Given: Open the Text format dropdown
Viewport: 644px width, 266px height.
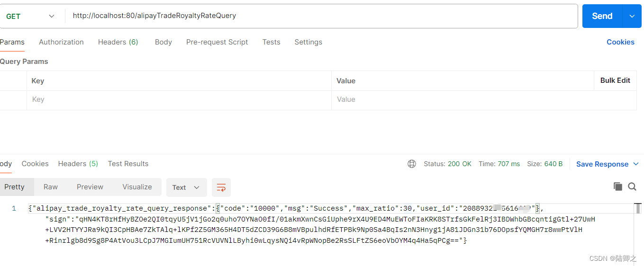Looking at the screenshot, I should pyautogui.click(x=186, y=187).
